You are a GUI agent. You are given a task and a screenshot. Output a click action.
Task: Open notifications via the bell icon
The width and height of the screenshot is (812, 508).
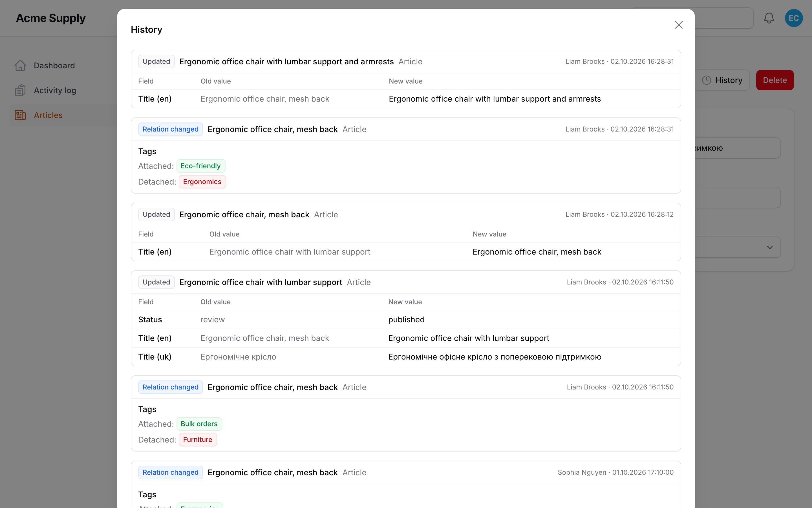tap(769, 18)
